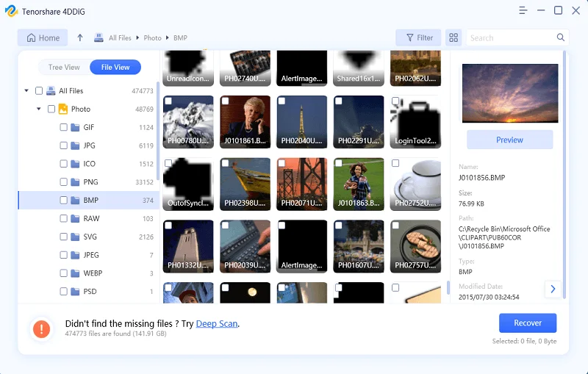Tick the PNG folder checkbox
588x374 pixels.
(x=64, y=181)
